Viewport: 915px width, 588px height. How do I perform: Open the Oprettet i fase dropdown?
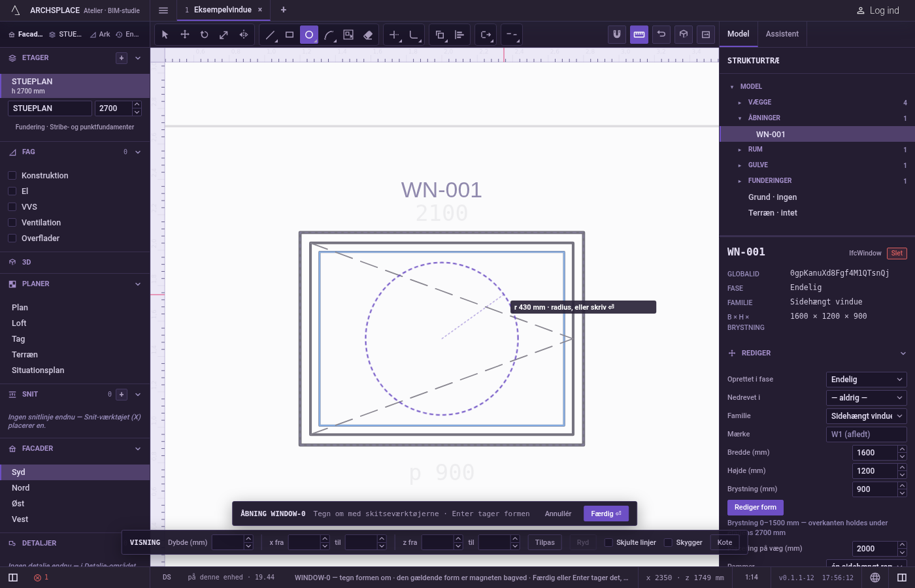867,380
